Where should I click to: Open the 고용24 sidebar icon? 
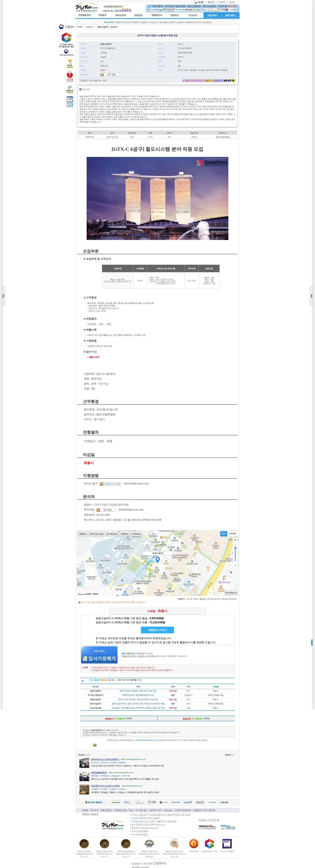pos(66,27)
